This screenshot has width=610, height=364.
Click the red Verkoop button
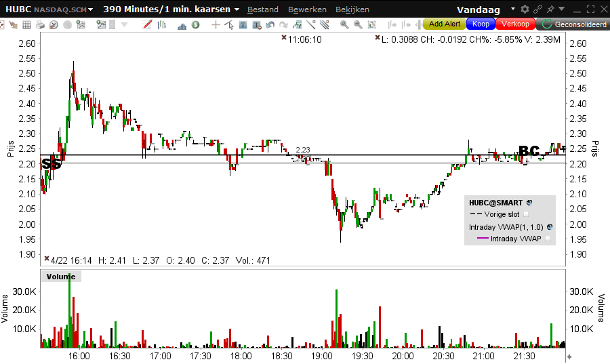(515, 24)
